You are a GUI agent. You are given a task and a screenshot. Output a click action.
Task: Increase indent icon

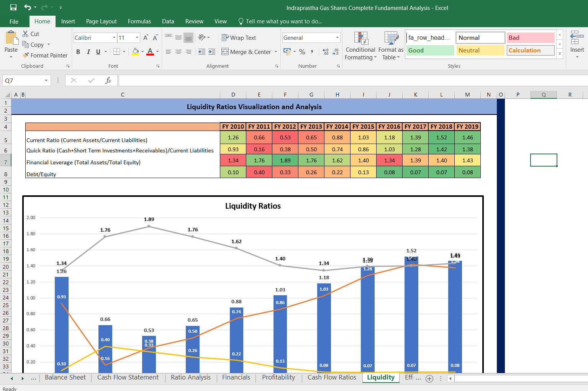212,52
